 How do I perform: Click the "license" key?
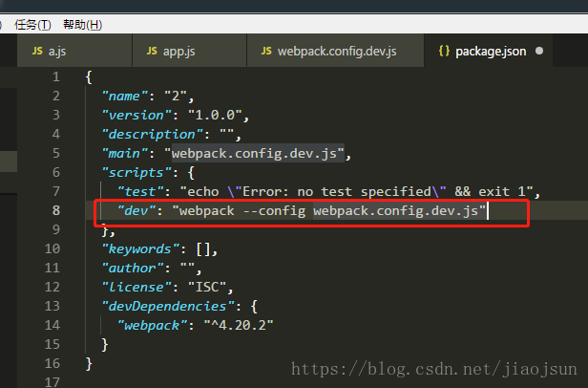137,288
